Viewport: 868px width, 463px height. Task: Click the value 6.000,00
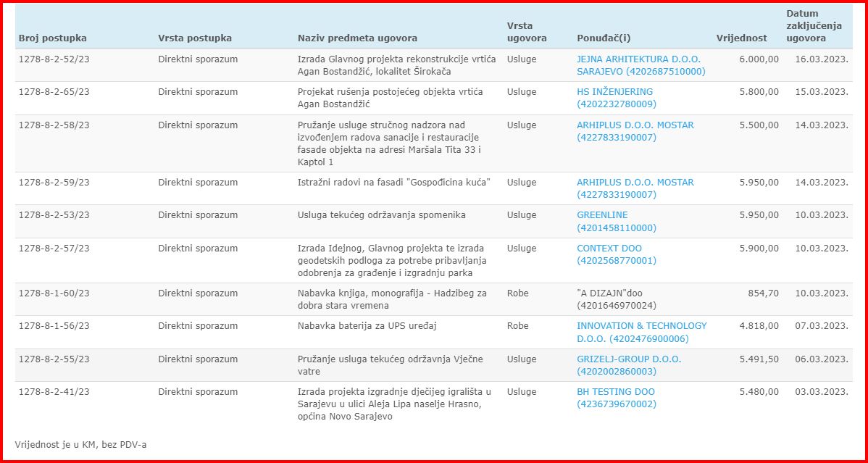click(759, 59)
